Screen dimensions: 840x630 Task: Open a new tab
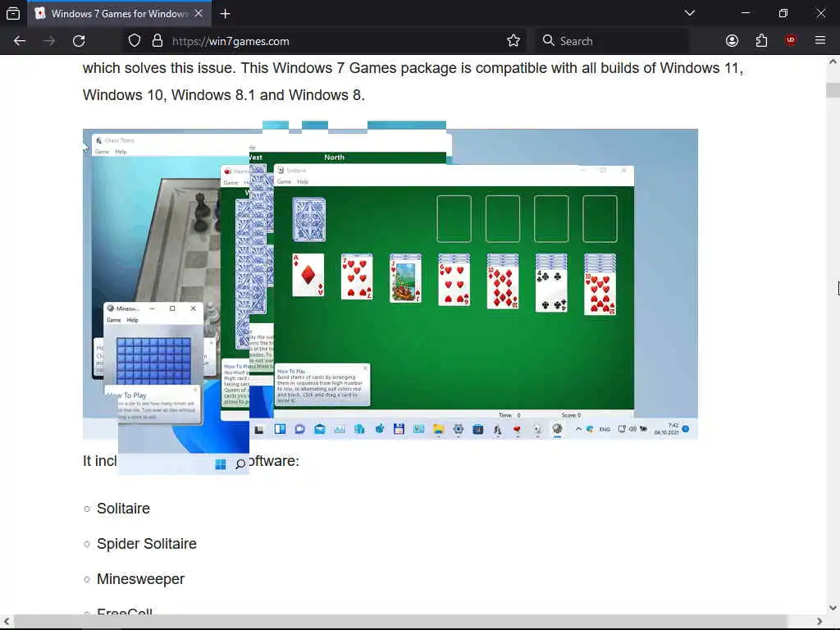pyautogui.click(x=225, y=13)
